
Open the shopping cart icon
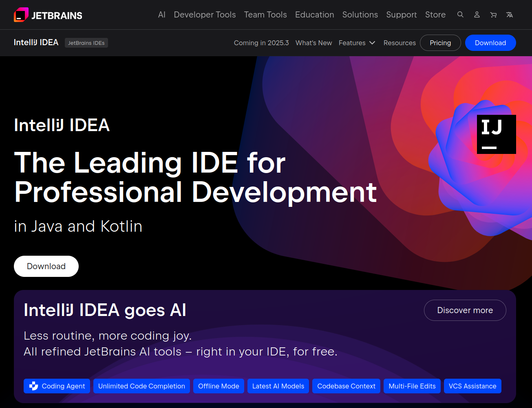[x=493, y=15]
